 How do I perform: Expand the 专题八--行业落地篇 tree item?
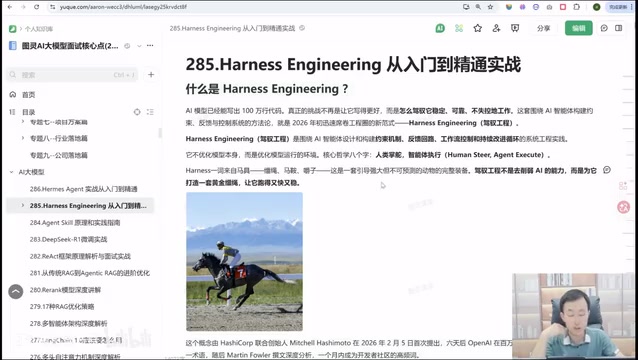[23, 138]
